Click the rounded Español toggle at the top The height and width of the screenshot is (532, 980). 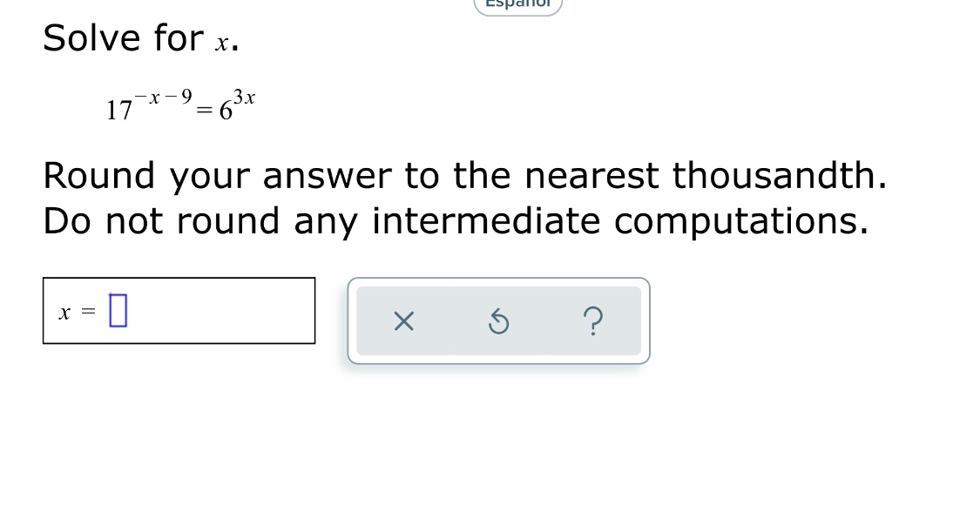pos(517,4)
